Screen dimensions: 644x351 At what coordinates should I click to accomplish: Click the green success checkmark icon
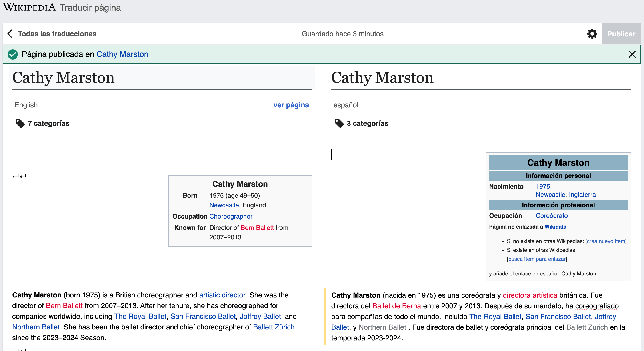click(13, 54)
